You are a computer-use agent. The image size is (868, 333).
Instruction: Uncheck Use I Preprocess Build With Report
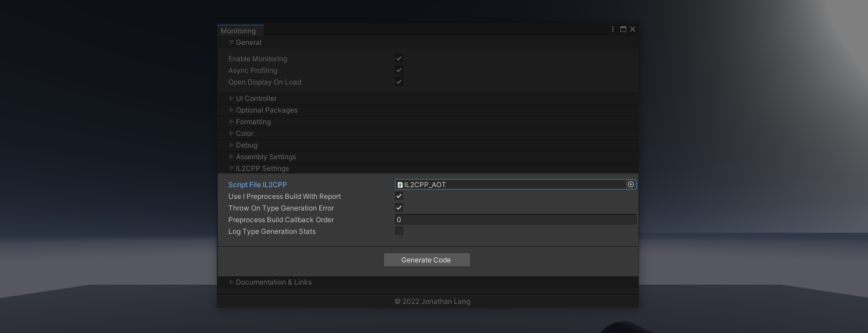pyautogui.click(x=399, y=196)
